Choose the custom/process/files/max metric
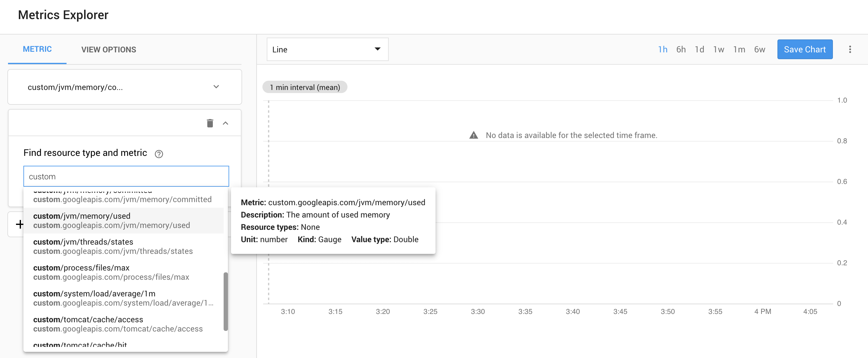 [111, 272]
